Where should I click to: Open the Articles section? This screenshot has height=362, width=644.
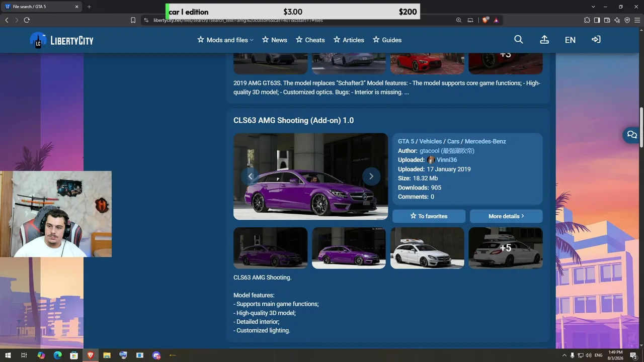tap(349, 40)
